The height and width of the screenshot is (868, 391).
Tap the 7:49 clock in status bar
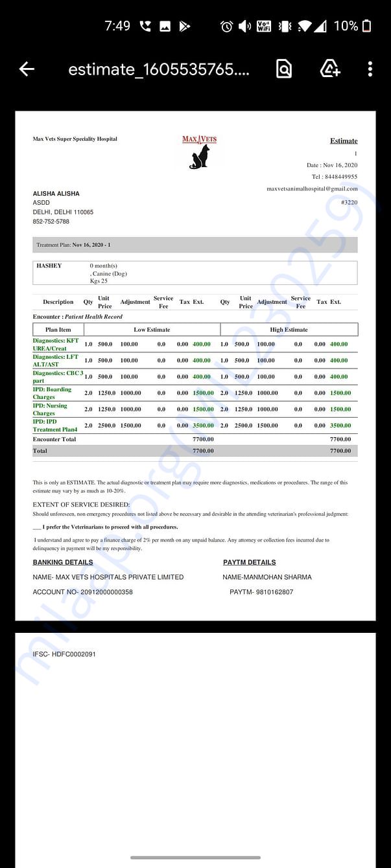(117, 26)
